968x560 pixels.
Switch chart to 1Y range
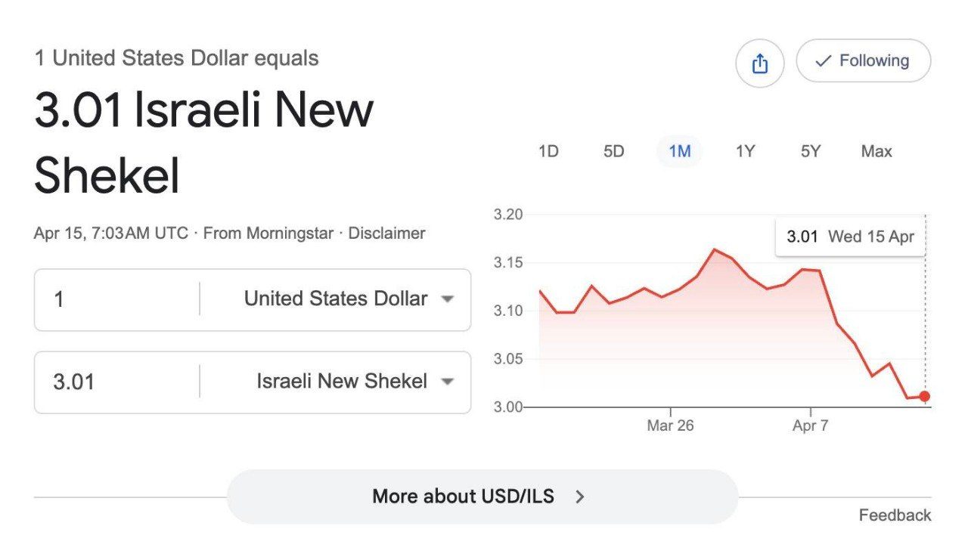pyautogui.click(x=745, y=151)
